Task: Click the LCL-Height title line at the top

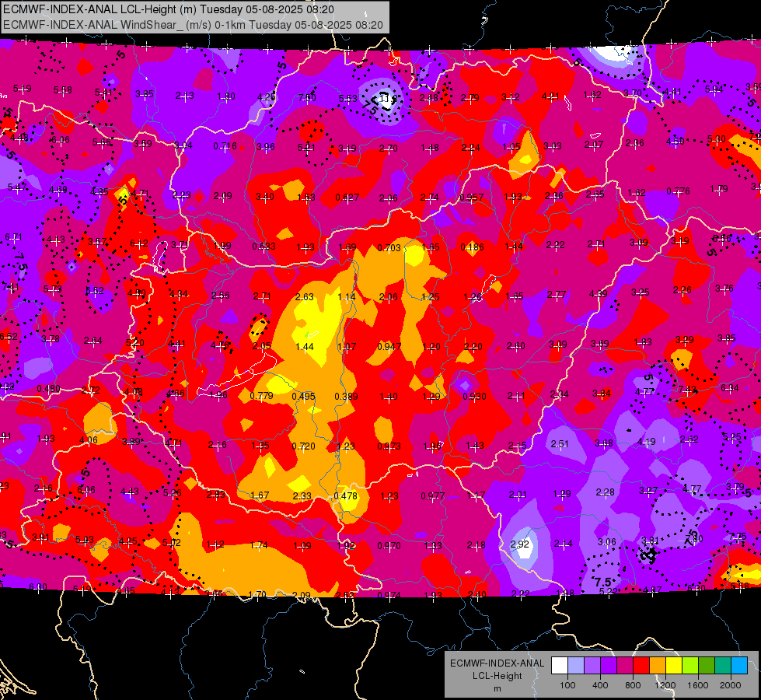Action: (x=169, y=9)
